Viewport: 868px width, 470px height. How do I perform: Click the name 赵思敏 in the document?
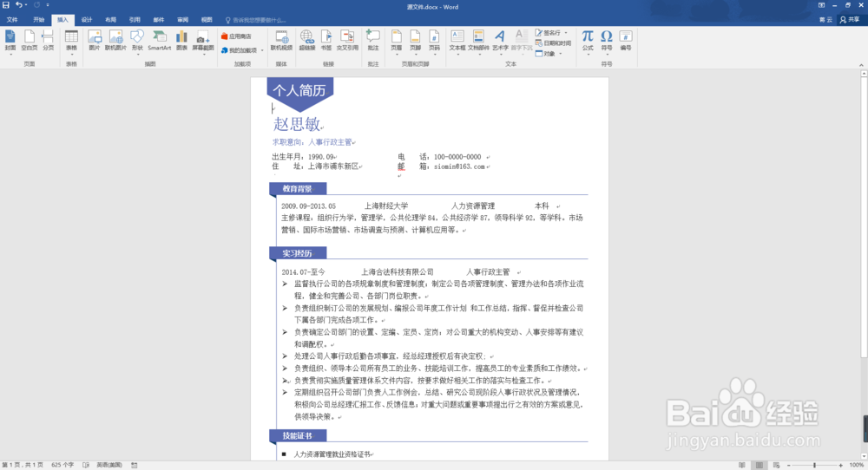click(x=297, y=124)
